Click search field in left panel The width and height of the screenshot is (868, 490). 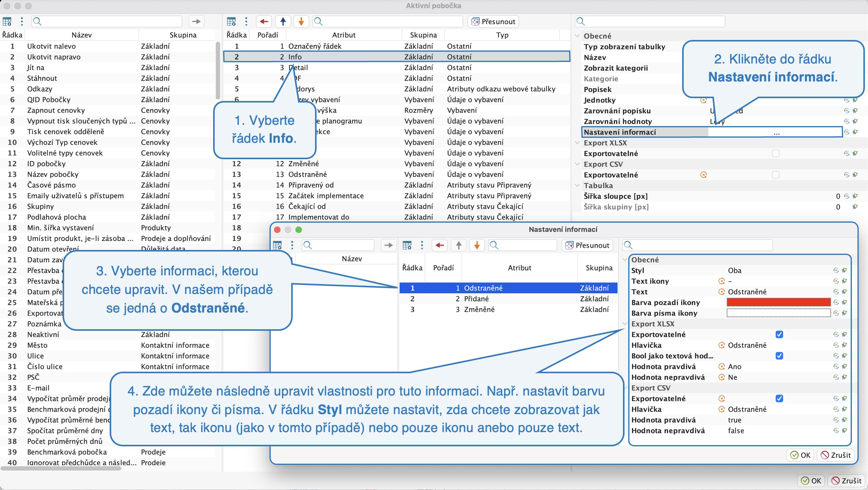click(x=107, y=22)
